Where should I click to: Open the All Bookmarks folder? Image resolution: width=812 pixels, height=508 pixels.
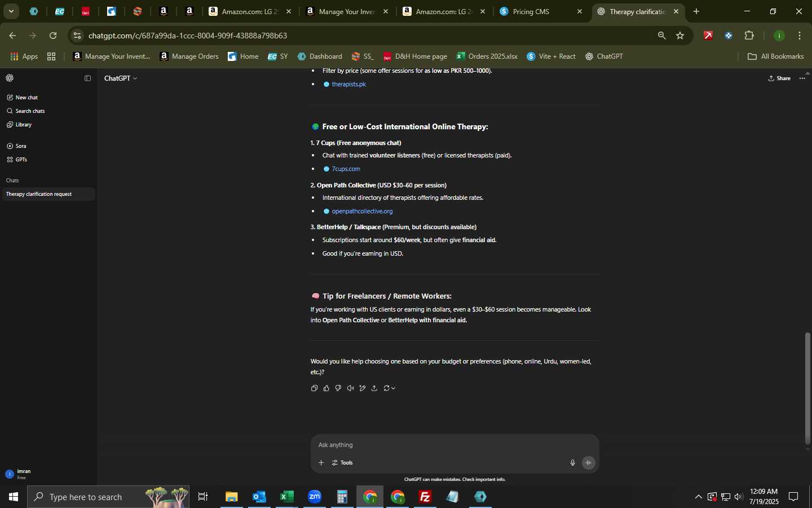coord(775,56)
